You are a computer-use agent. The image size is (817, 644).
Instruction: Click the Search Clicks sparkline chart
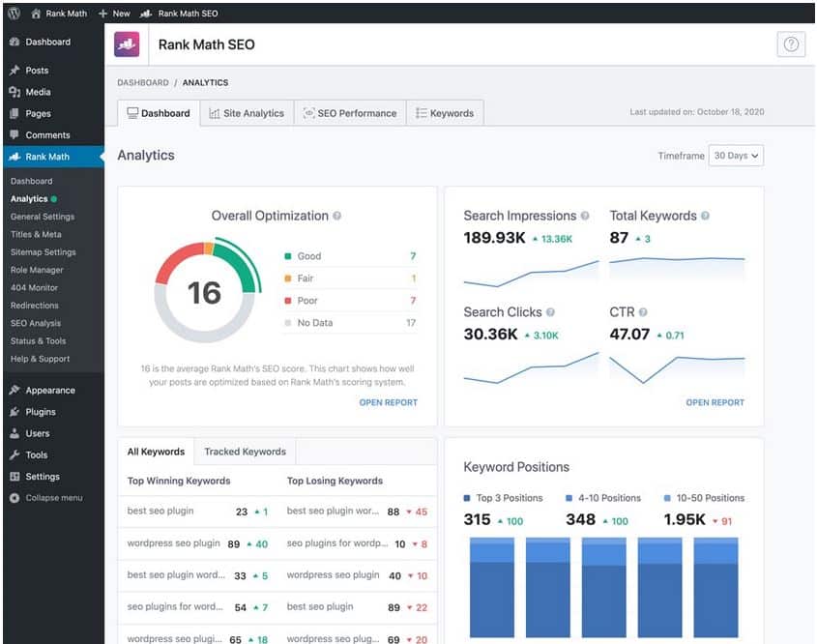click(532, 367)
